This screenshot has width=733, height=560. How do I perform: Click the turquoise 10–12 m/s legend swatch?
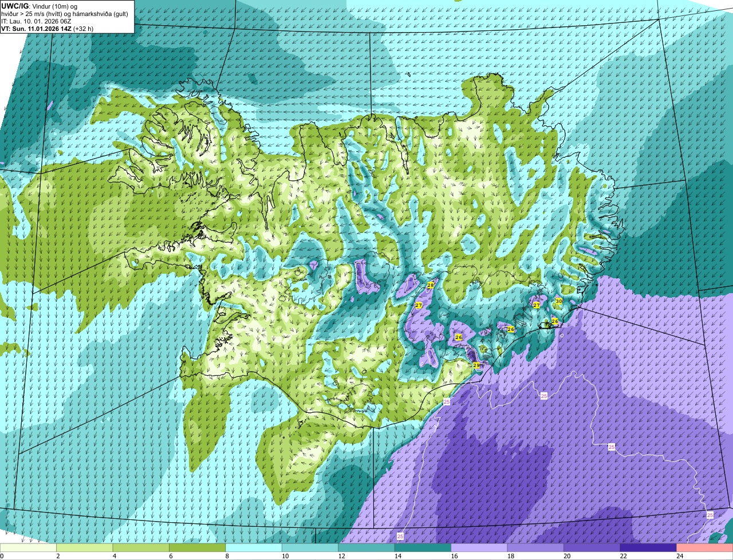310,548
